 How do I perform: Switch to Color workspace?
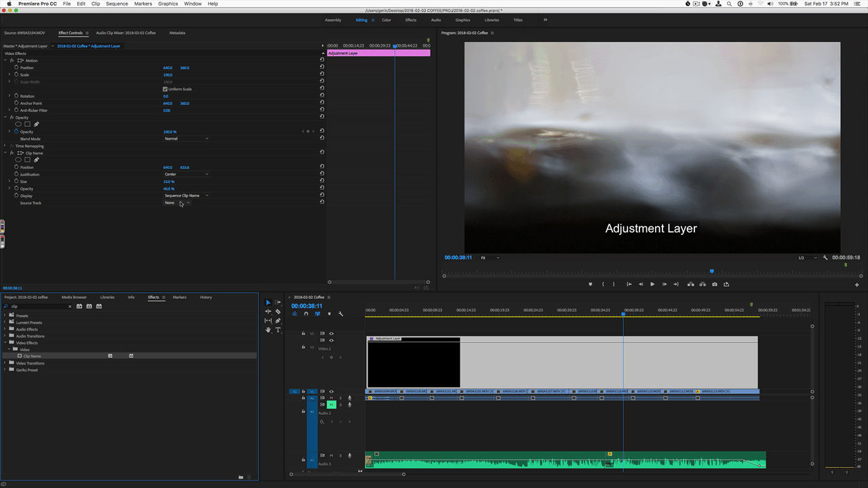386,20
